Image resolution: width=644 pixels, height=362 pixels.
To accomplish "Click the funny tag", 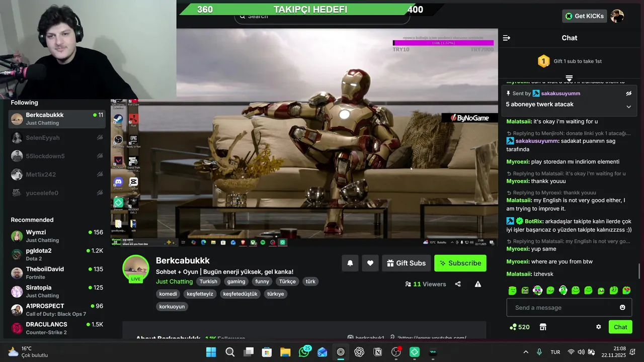I will pos(262,282).
